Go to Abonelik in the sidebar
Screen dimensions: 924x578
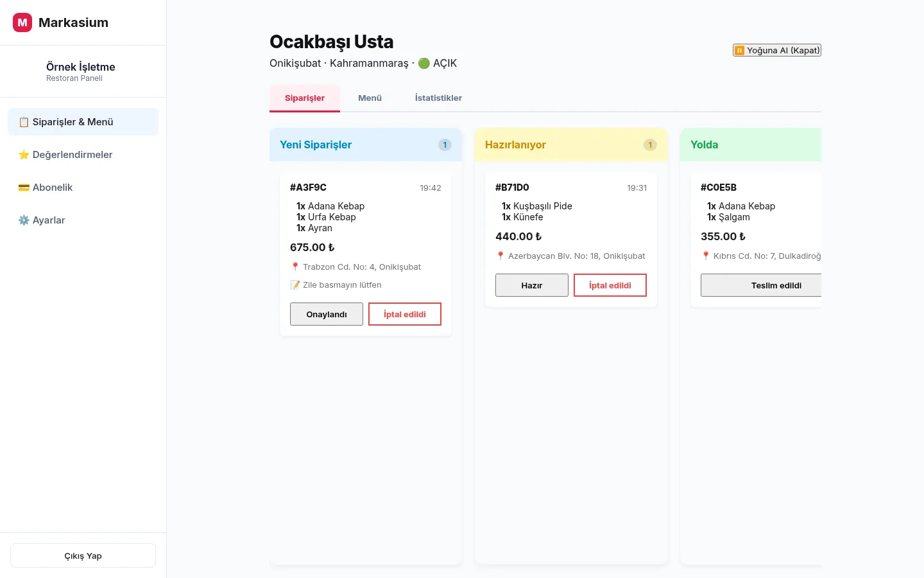tap(83, 188)
